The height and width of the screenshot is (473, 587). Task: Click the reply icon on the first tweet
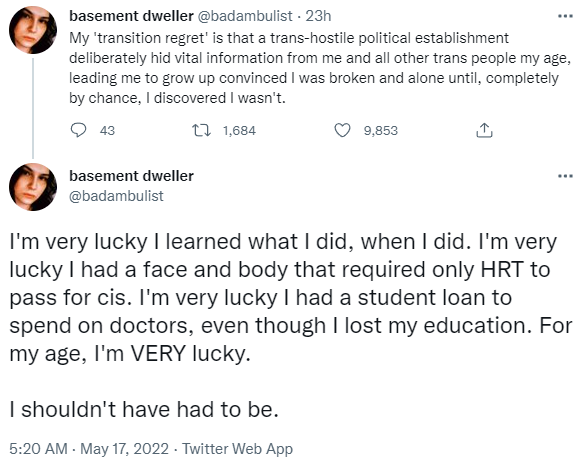79,130
